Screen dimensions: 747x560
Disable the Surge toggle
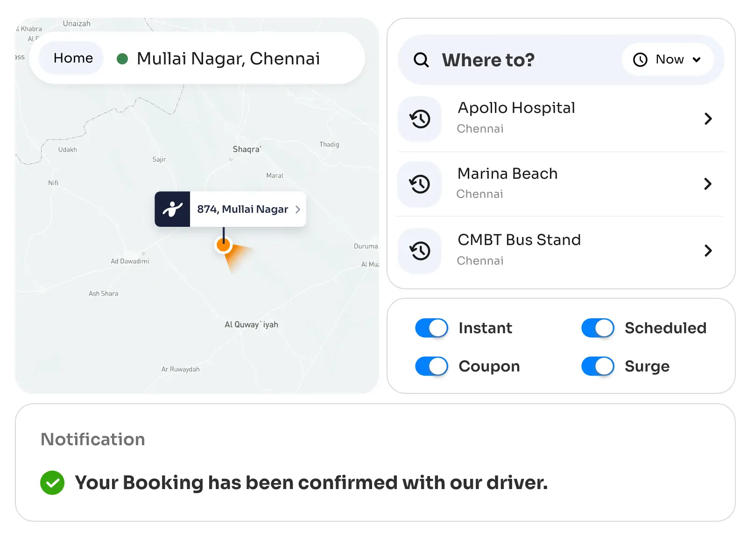[x=597, y=366]
